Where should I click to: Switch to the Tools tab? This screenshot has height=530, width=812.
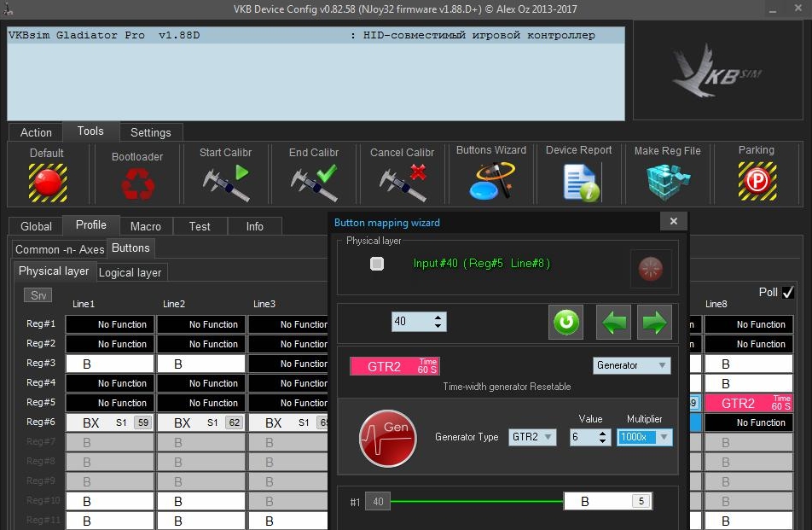point(90,131)
